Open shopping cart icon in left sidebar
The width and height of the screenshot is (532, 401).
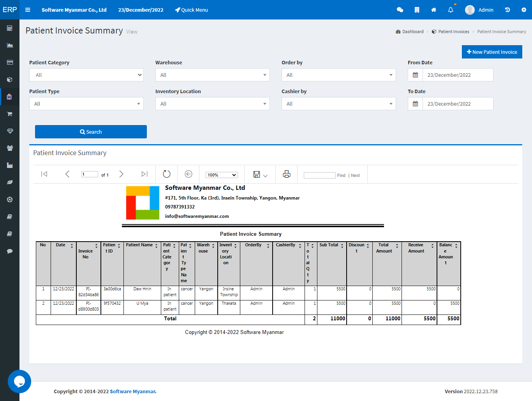coord(10,114)
